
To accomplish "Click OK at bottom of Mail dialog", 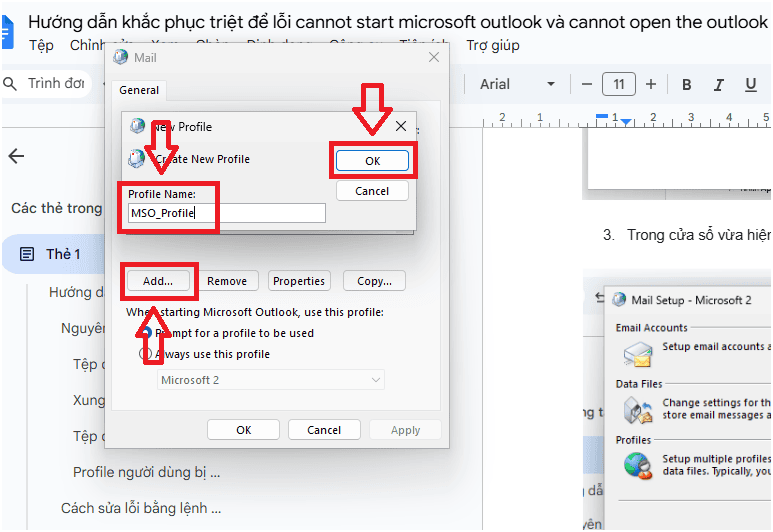I will click(244, 430).
